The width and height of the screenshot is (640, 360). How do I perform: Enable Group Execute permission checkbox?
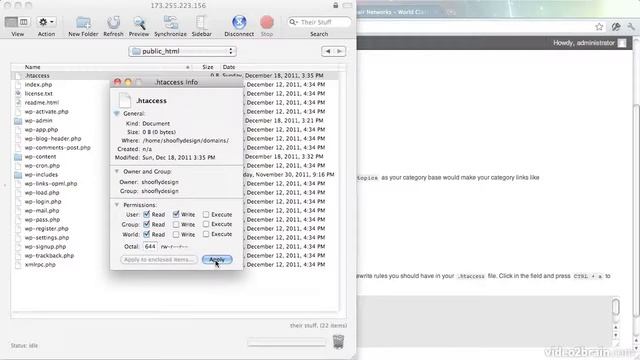(x=206, y=224)
